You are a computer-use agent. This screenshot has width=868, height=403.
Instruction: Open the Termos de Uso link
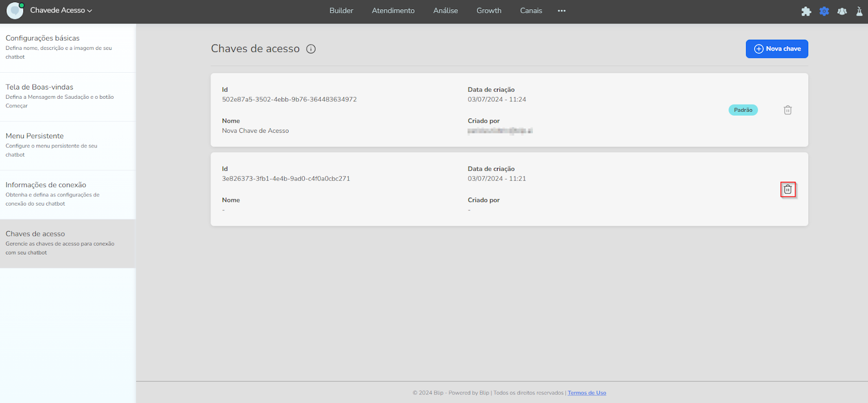pos(586,393)
